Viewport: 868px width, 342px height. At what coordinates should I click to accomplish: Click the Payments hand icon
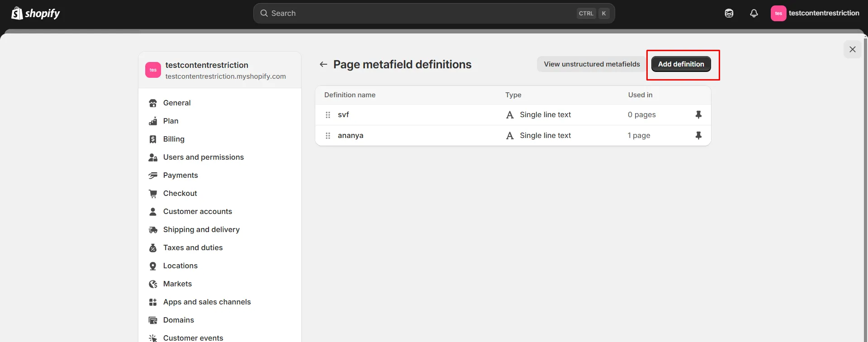click(153, 175)
